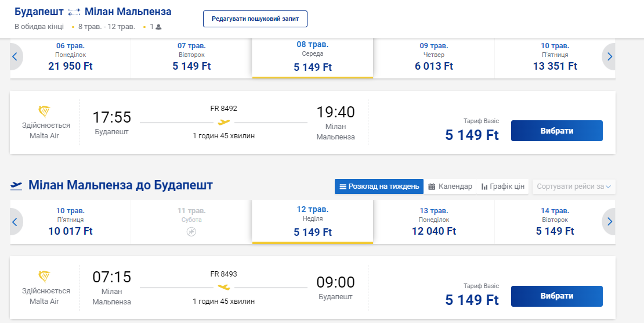The height and width of the screenshot is (323, 644).
Task: Switch to Графік цін view
Action: click(x=502, y=186)
